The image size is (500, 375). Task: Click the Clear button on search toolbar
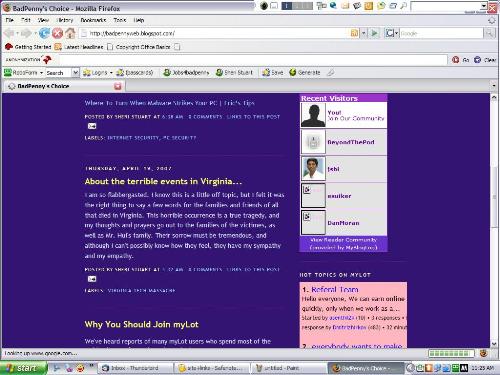tap(485, 60)
